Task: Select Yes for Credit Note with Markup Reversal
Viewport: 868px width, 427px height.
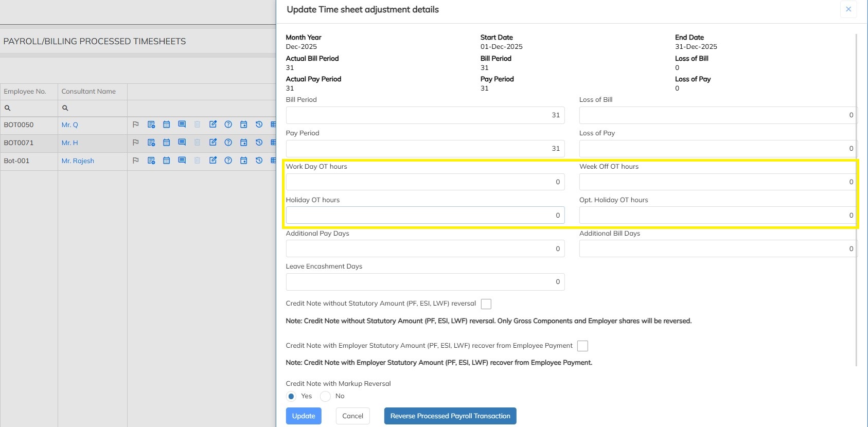Action: (x=291, y=396)
